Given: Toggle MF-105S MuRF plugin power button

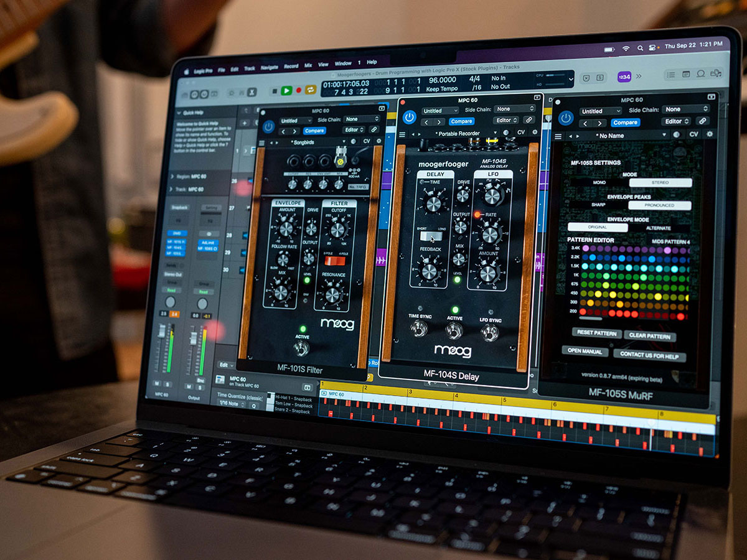Looking at the screenshot, I should pos(566,118).
